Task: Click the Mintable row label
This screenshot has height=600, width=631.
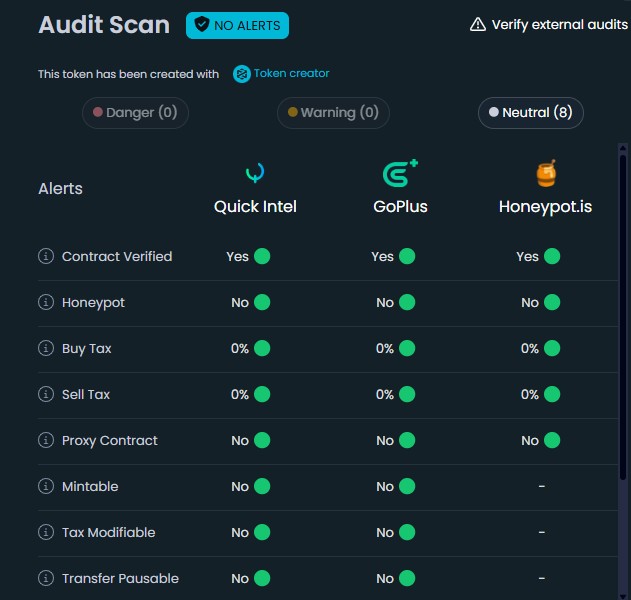Action: tap(90, 486)
